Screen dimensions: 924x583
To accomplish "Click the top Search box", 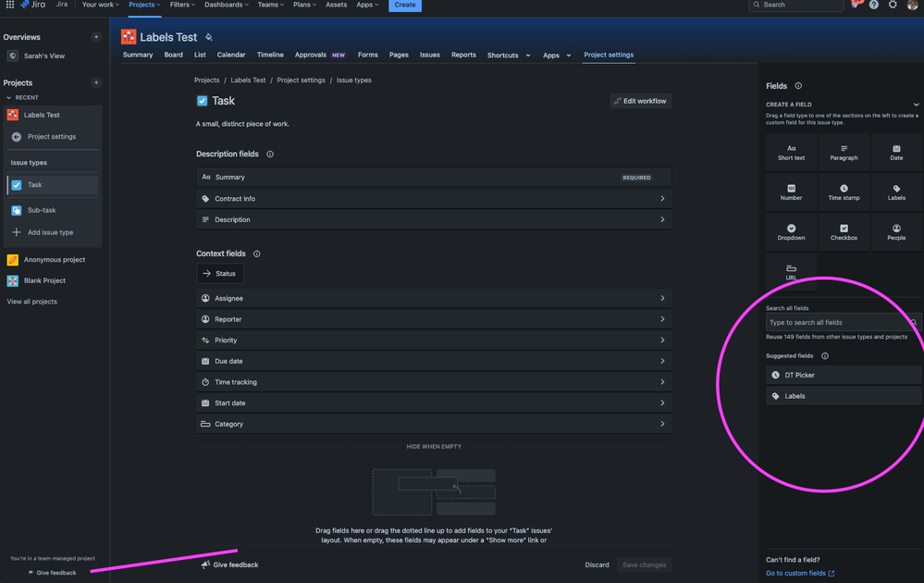I will [x=796, y=5].
